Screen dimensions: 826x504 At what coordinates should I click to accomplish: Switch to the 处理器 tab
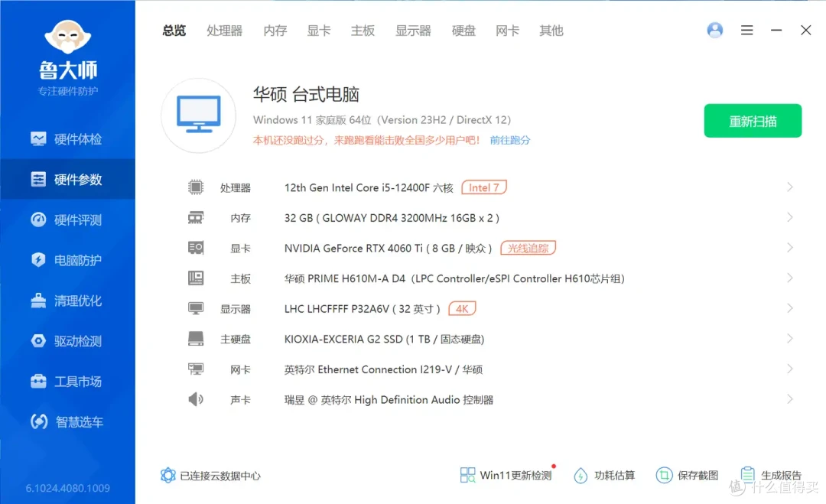(224, 31)
